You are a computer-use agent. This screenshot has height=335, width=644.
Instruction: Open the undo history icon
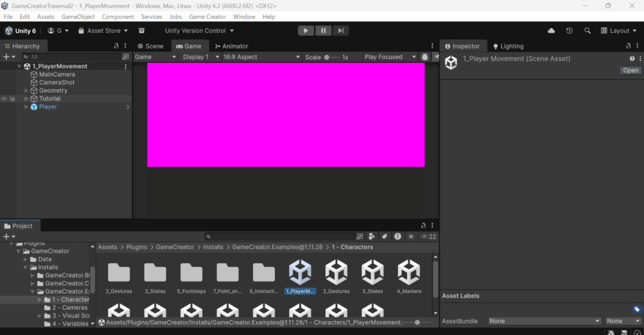(569, 30)
